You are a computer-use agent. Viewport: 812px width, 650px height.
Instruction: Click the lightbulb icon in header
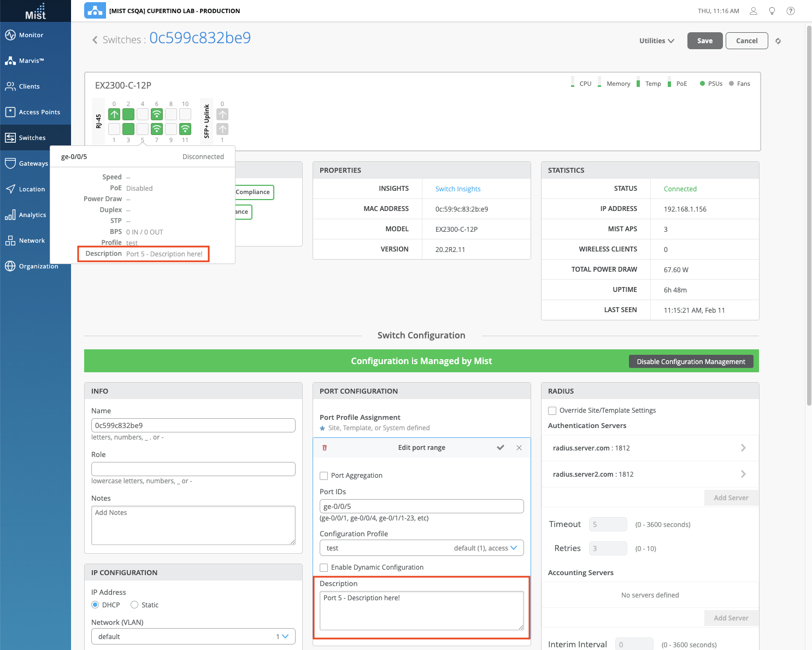point(772,11)
